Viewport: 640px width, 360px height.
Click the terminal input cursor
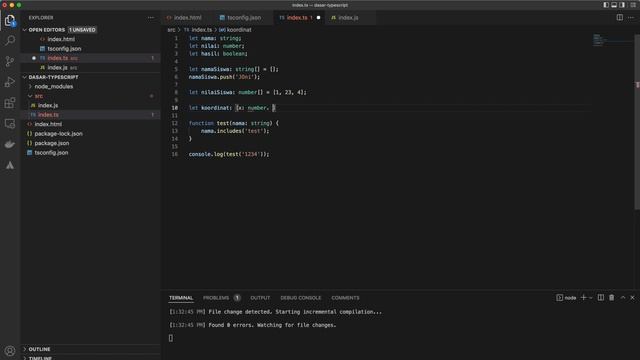[x=171, y=338]
